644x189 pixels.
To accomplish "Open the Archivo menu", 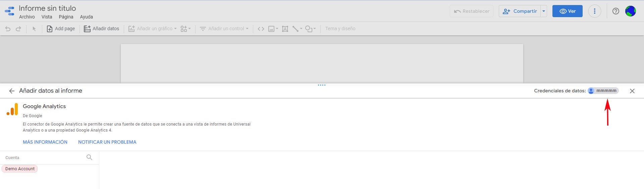I will pos(27,17).
